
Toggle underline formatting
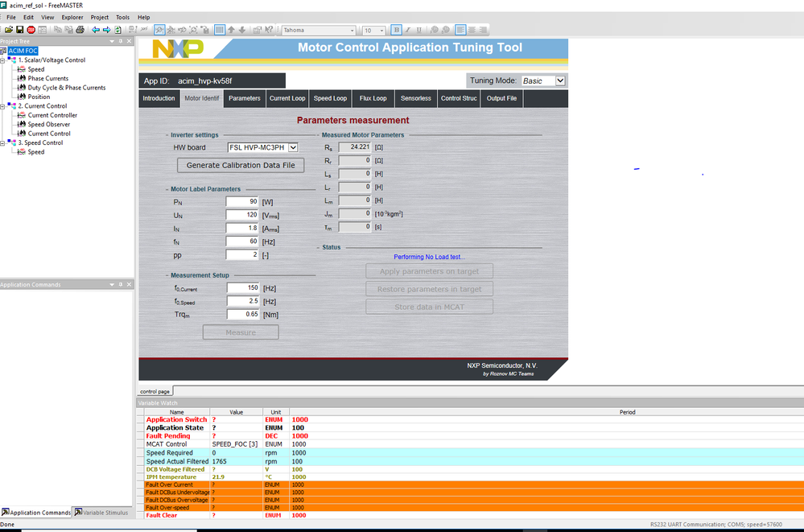pos(419,30)
